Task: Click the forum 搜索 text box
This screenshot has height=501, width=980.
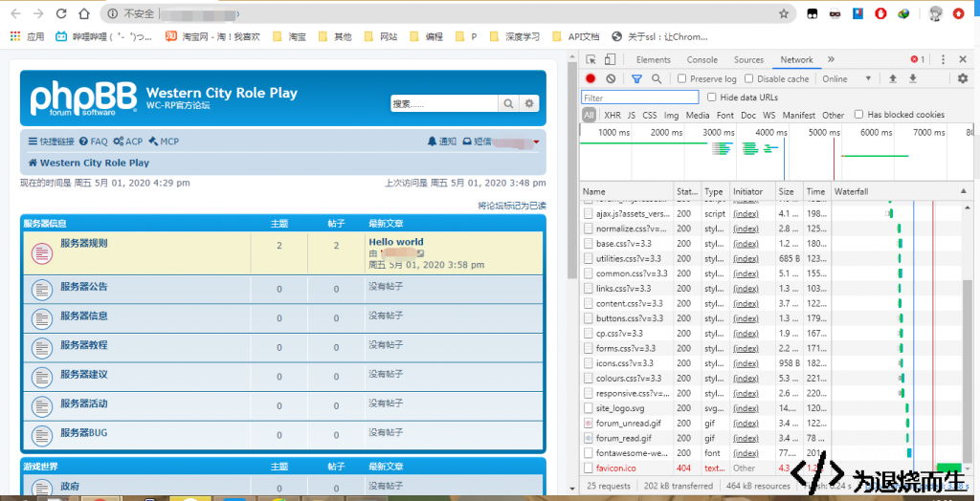Action: [444, 103]
